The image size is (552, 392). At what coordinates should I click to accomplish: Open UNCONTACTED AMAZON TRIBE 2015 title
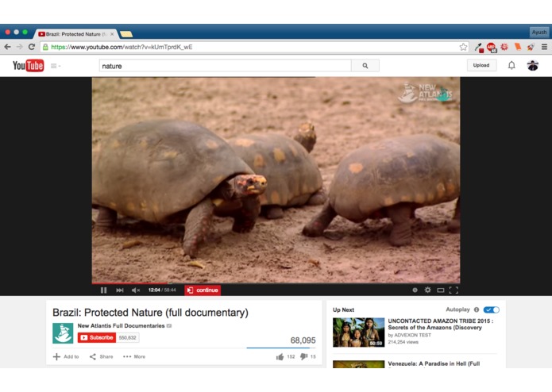coord(440,324)
